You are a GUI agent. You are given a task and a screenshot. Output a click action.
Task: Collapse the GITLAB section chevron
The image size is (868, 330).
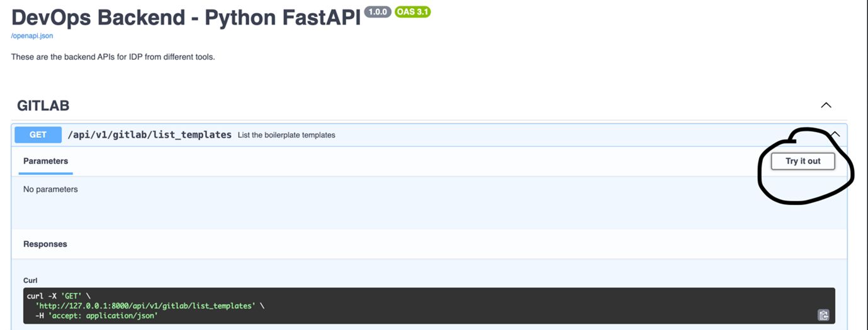point(826,105)
